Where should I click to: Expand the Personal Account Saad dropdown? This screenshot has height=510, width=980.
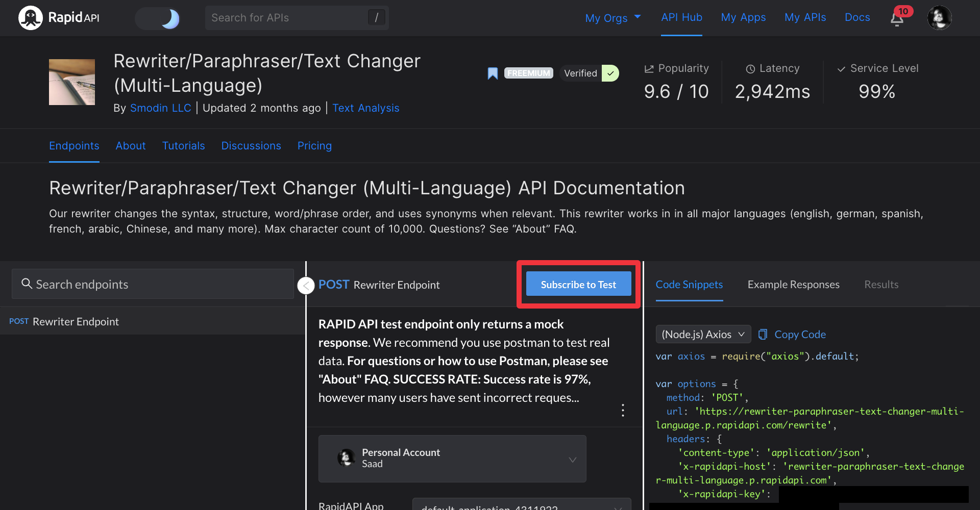[452, 458]
